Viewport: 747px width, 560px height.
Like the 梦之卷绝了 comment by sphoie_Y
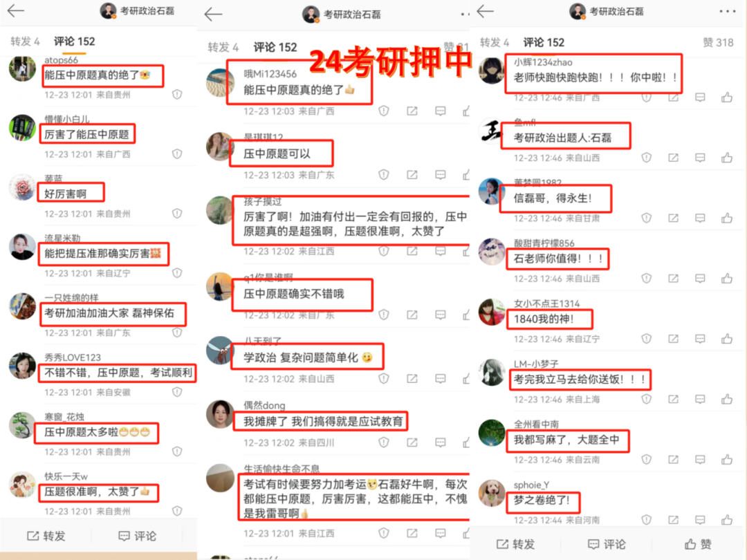pyautogui.click(x=726, y=519)
